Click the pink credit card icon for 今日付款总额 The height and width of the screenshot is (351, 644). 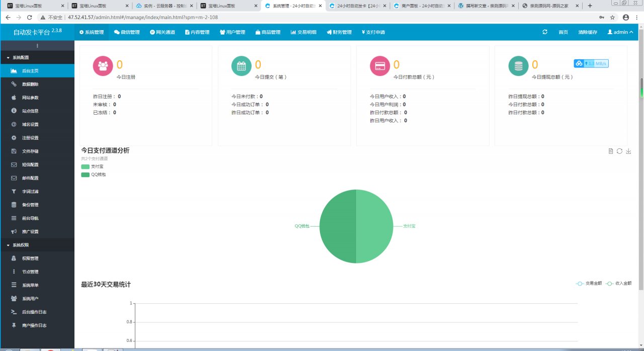pos(380,66)
